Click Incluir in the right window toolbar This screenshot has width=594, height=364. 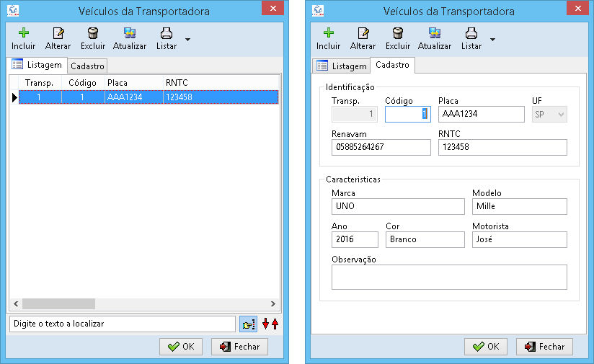[x=329, y=39]
